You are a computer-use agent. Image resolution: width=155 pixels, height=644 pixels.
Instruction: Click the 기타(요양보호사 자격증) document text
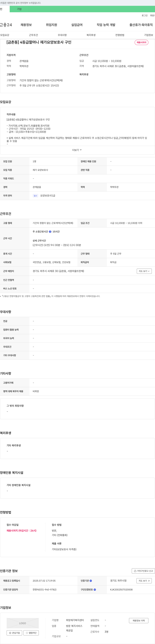click(64, 549)
